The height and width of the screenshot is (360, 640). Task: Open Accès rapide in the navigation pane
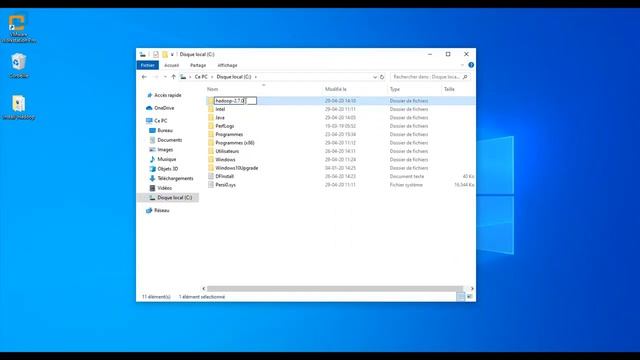click(167, 95)
